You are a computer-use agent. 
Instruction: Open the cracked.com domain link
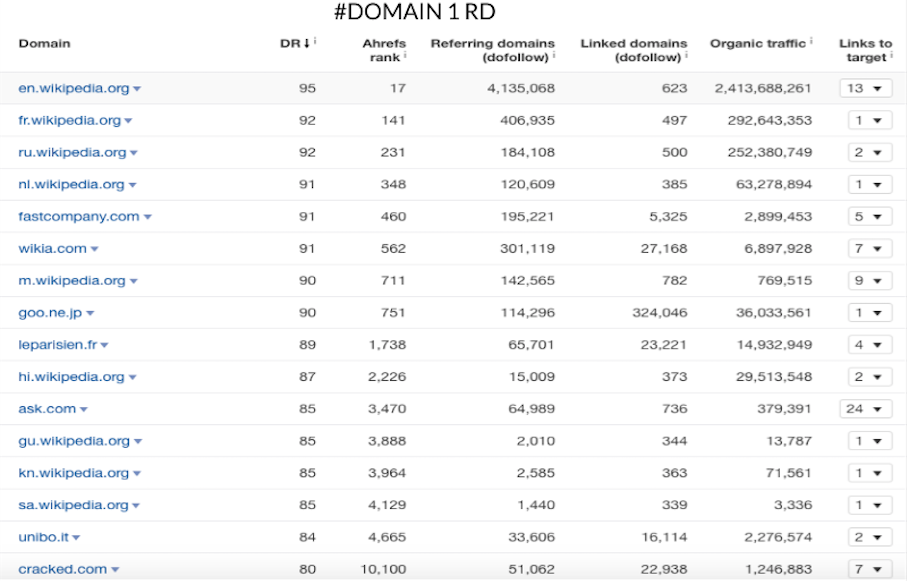click(62, 569)
